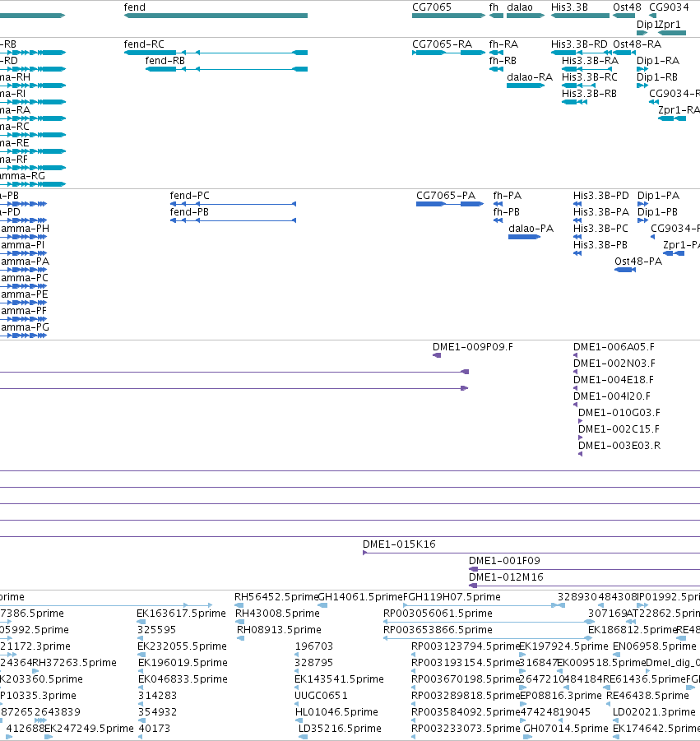Screen dimensions: 700x741
Task: Click the His3.3B-PD protein glyph
Action: click(x=577, y=204)
